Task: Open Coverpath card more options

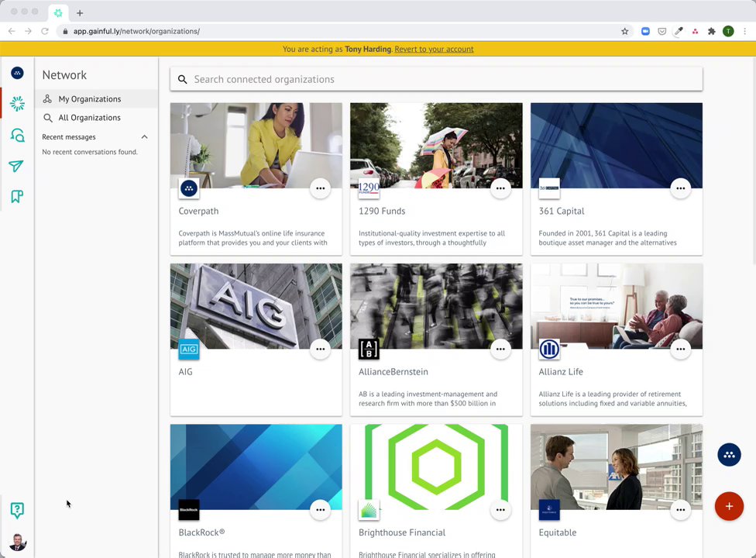Action: tap(320, 188)
